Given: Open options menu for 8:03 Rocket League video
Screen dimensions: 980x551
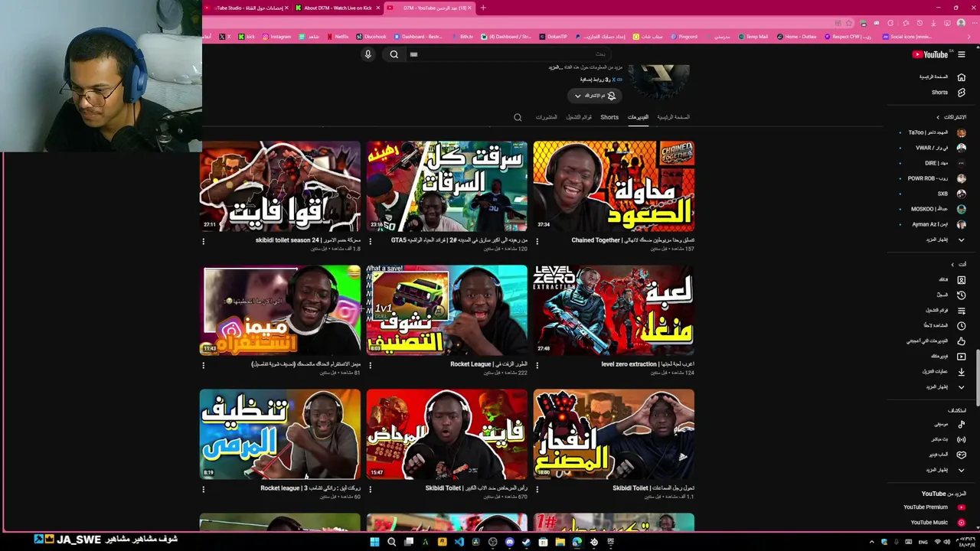Looking at the screenshot, I should [x=370, y=365].
